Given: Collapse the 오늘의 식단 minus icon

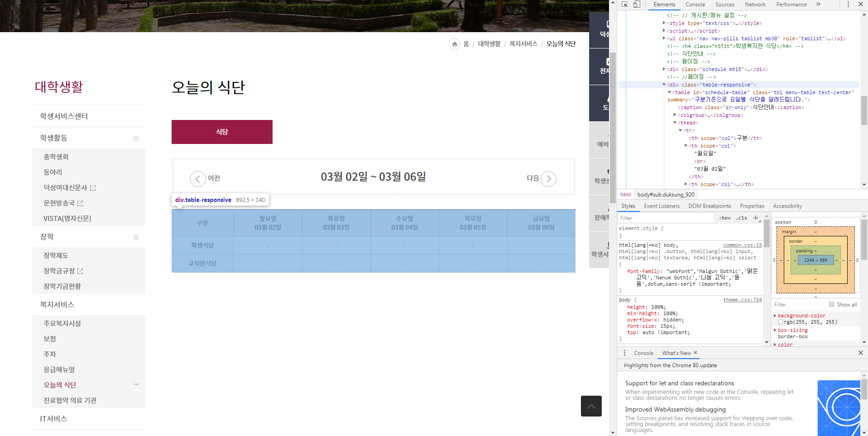Looking at the screenshot, I should [136, 384].
